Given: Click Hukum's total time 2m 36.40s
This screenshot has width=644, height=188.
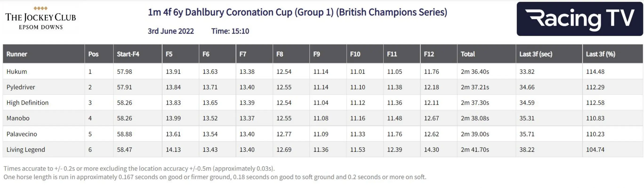Looking at the screenshot, I should [x=475, y=72].
